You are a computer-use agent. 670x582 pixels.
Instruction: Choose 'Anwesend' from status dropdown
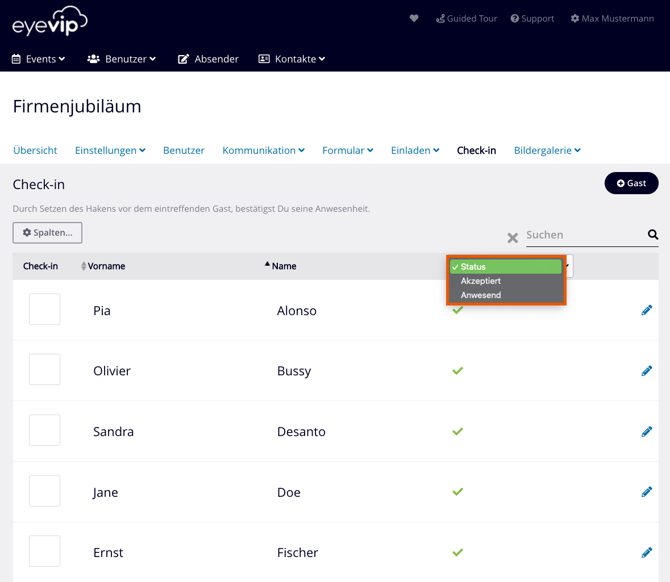481,295
